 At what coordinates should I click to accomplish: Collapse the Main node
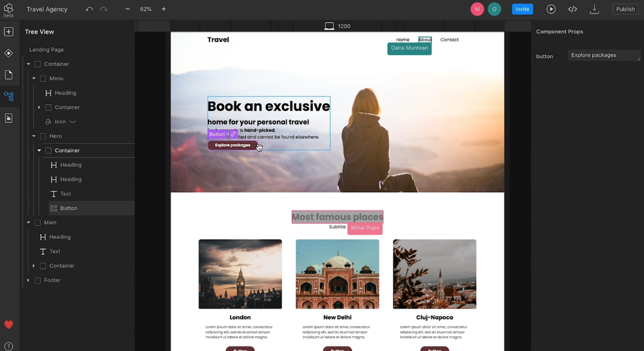click(28, 222)
